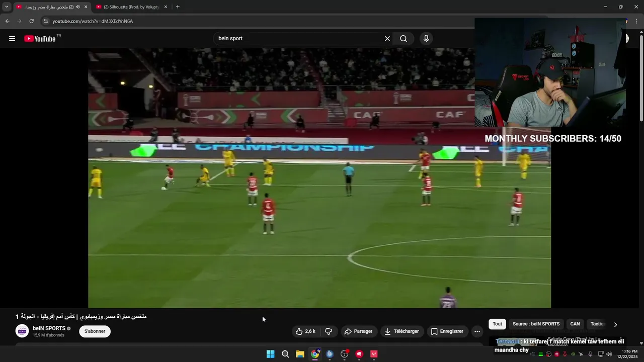Dislike the video with thumbs down
Screen dimensions: 644x362
point(329,331)
